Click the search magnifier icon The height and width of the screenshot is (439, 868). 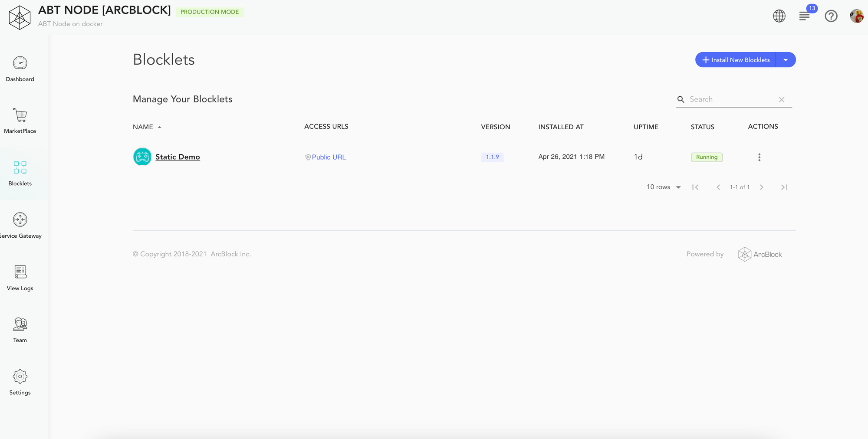click(681, 99)
